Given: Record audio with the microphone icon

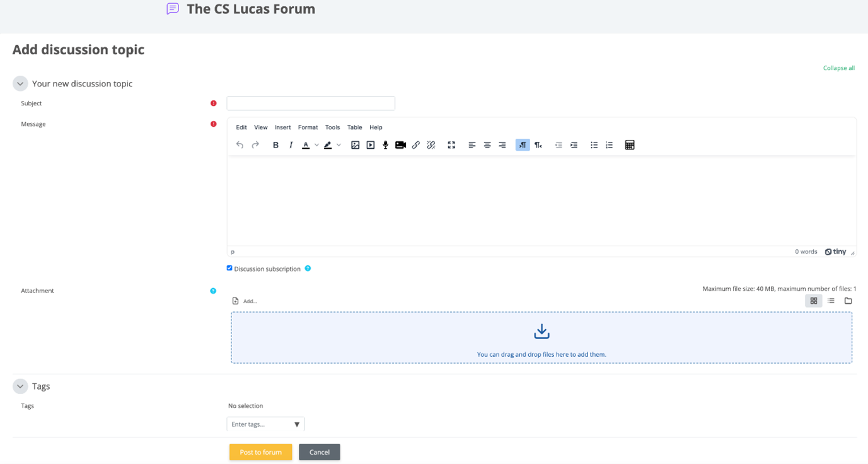Looking at the screenshot, I should (385, 145).
